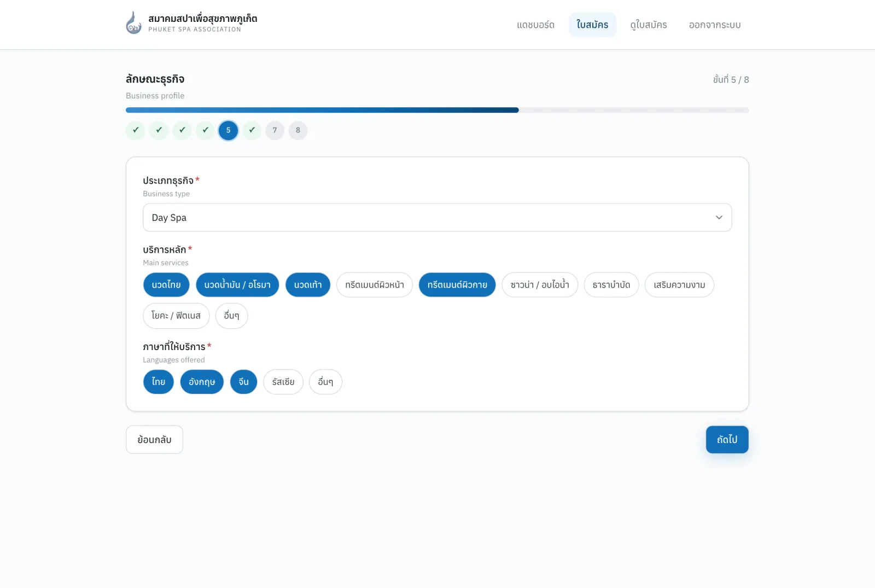Click the Phuket Spa Association logo icon
Image resolution: width=875 pixels, height=588 pixels.
134,23
